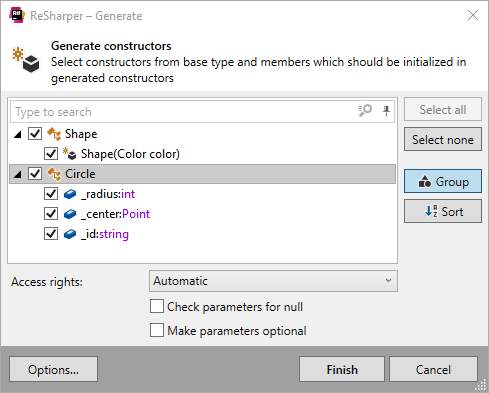Click the Circle class icon

(x=54, y=174)
